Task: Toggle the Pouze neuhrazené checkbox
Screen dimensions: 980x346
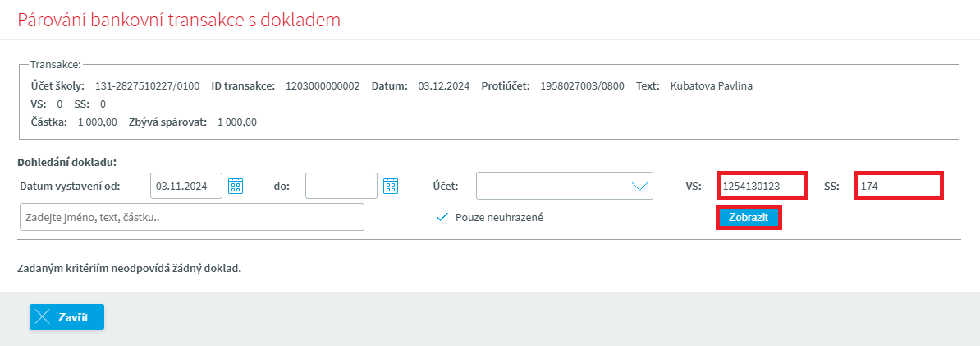Action: click(442, 217)
